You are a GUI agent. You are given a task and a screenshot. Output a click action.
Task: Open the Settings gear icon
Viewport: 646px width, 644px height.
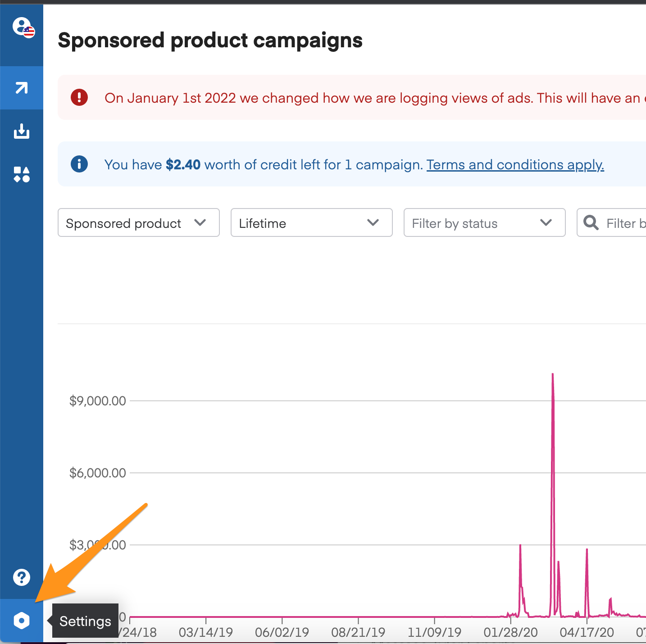pos(22,620)
